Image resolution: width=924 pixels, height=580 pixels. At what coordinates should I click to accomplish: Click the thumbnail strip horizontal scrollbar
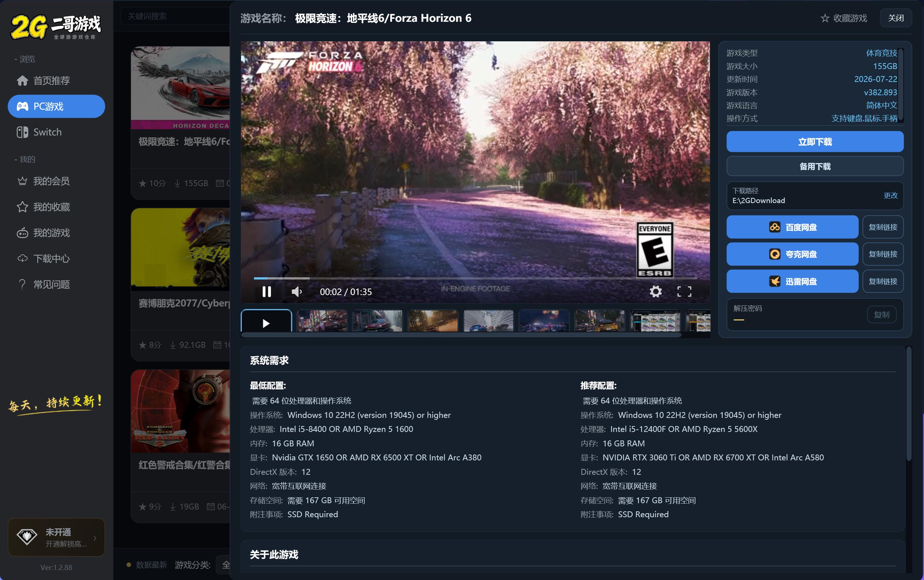click(461, 335)
